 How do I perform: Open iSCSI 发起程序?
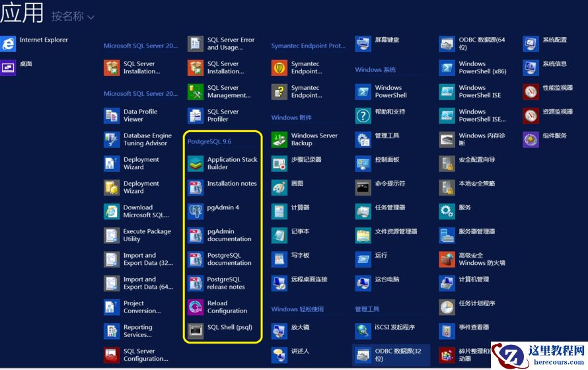click(385, 332)
